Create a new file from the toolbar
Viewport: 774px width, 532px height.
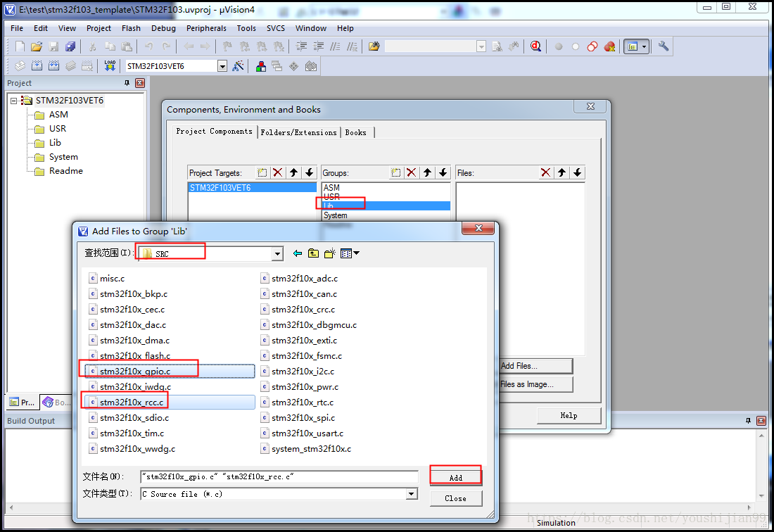pyautogui.click(x=20, y=46)
